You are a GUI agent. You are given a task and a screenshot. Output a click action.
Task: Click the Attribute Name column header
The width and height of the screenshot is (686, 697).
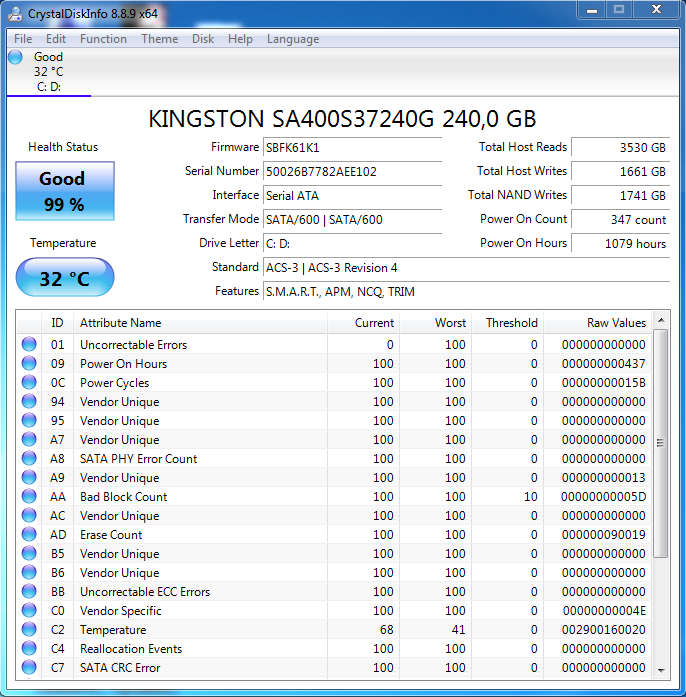click(x=201, y=323)
